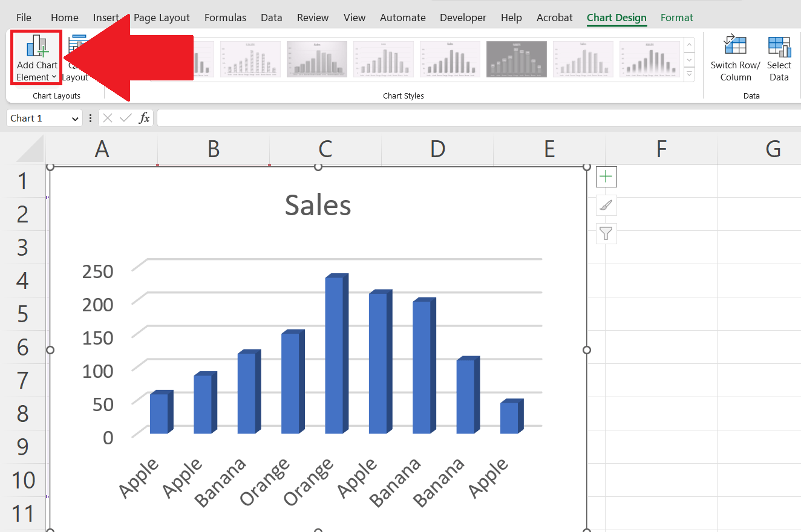Image resolution: width=801 pixels, height=532 pixels.
Task: Open the Add Chart Element menu
Action: 37,59
